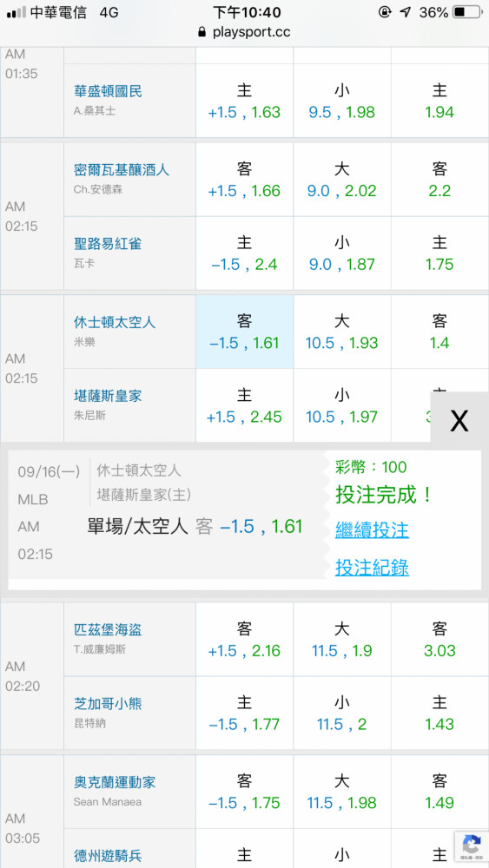Pick 小 9.0, 1.87 under option
The image size is (489, 868).
click(x=341, y=253)
